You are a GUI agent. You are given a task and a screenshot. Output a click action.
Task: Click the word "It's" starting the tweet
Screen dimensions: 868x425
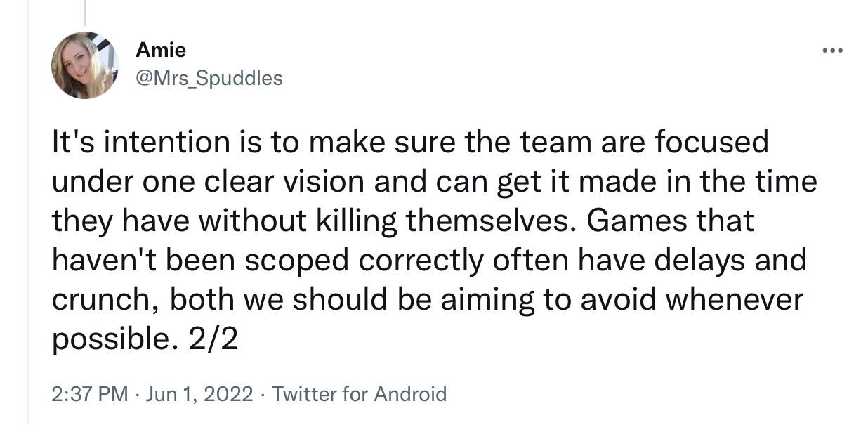pyautogui.click(x=74, y=143)
